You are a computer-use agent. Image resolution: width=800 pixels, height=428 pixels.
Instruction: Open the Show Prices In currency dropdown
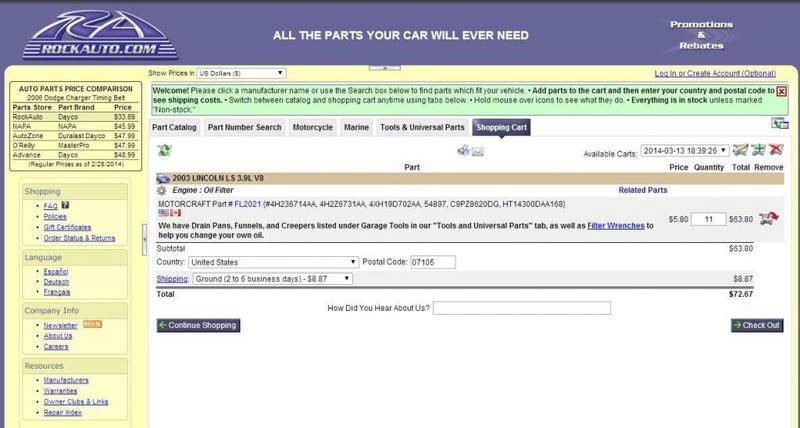[242, 73]
